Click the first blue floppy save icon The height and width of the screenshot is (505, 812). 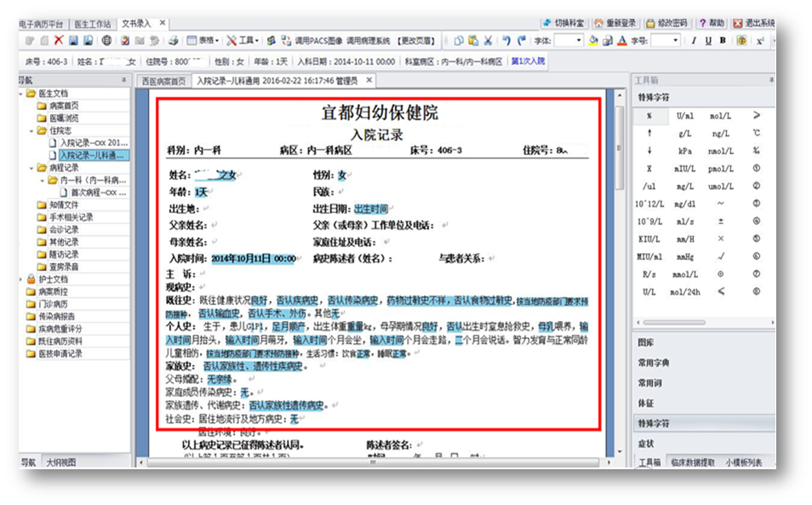(x=74, y=40)
